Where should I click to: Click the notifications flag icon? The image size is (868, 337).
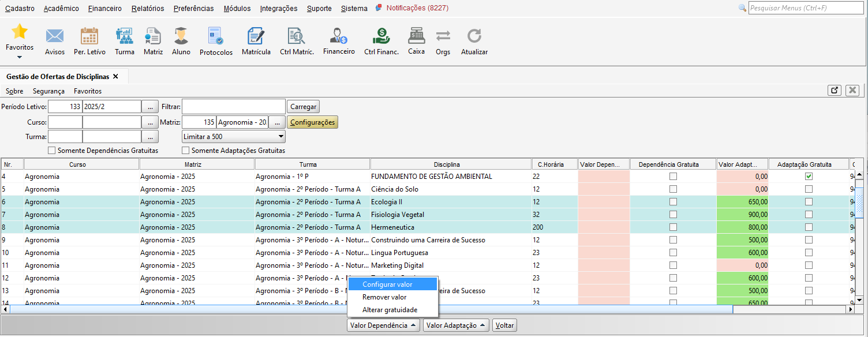pyautogui.click(x=379, y=8)
